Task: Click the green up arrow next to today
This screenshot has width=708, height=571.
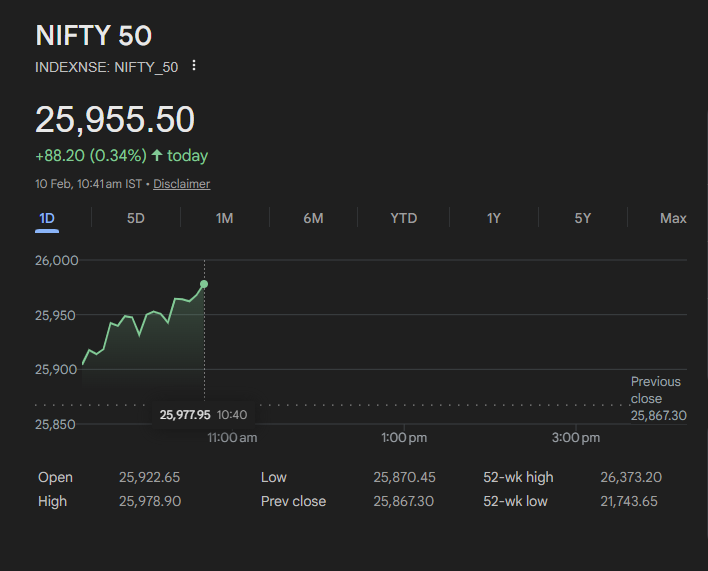Action: pos(157,156)
